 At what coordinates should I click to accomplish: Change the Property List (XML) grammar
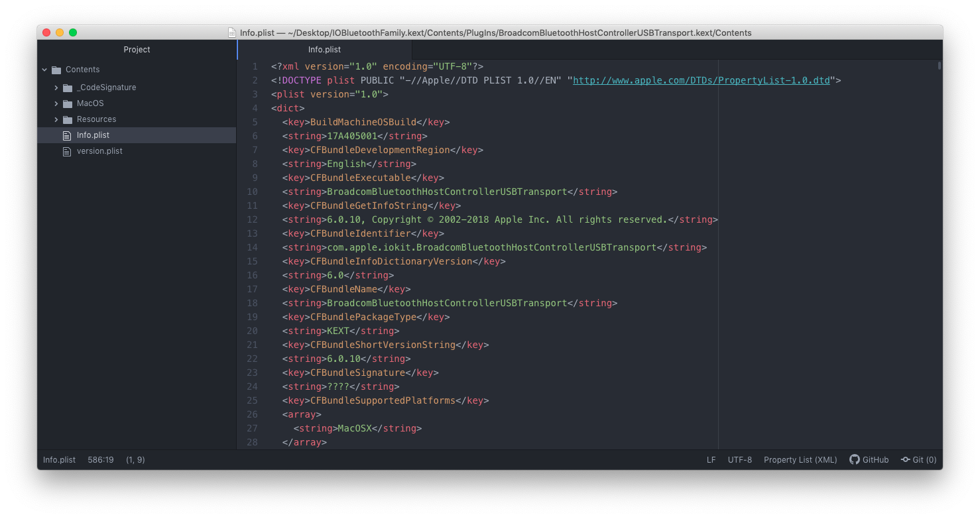tap(800, 459)
